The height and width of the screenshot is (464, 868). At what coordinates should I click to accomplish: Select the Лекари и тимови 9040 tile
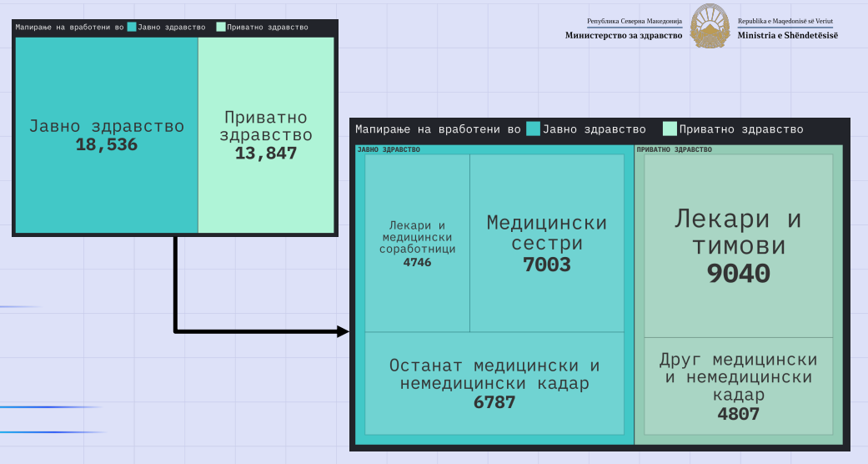(x=738, y=245)
